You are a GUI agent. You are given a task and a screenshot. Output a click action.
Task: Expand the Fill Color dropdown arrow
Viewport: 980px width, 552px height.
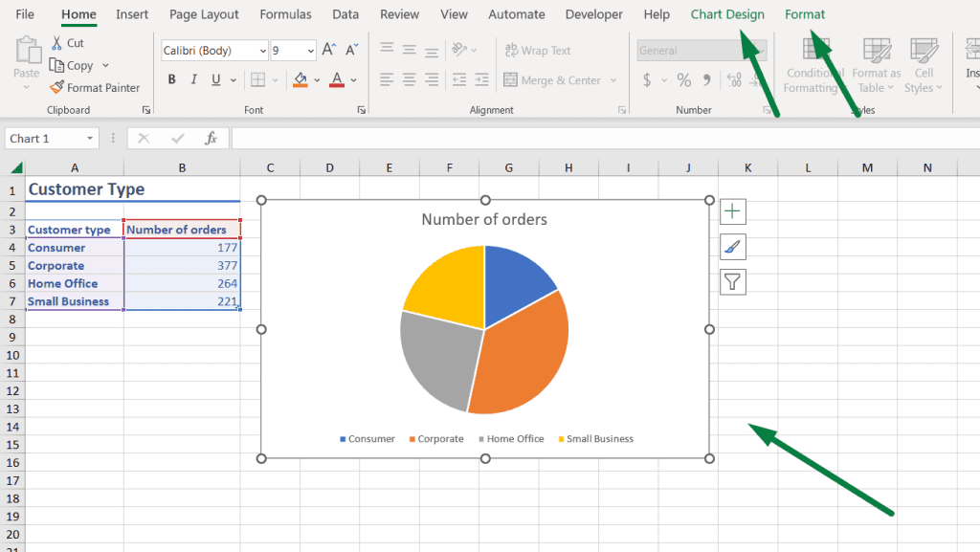[316, 80]
